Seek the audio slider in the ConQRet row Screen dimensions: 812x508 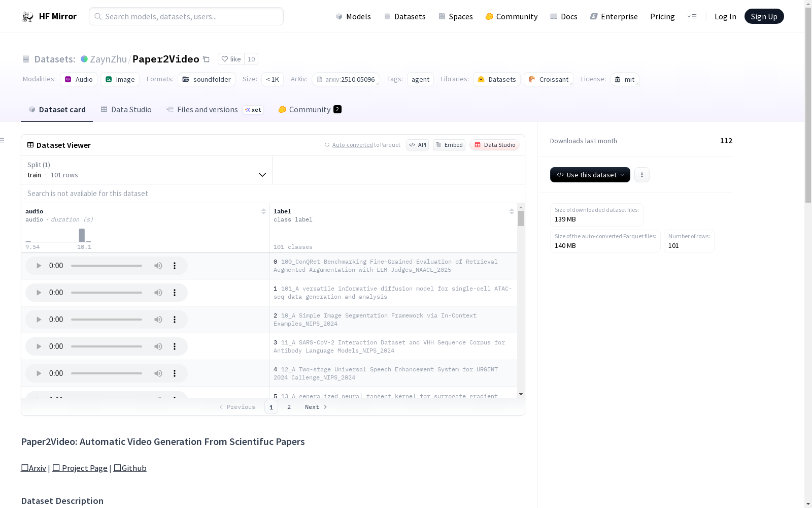[x=107, y=266]
